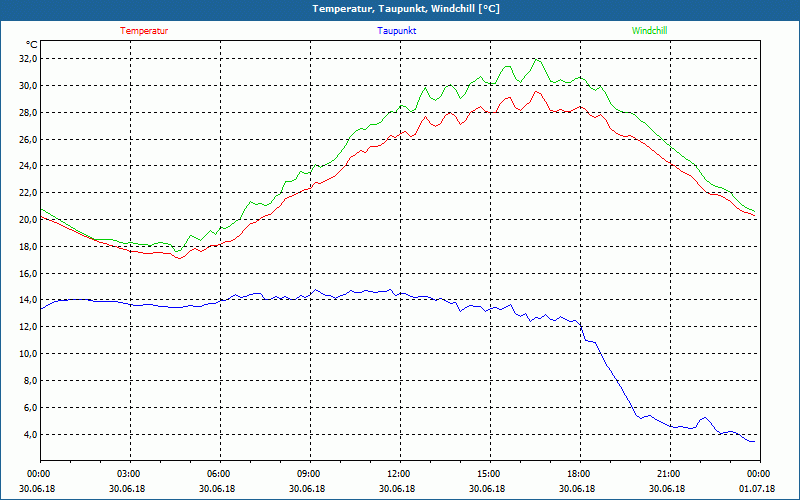Click the 06:00 time label on x-axis

click(x=220, y=474)
